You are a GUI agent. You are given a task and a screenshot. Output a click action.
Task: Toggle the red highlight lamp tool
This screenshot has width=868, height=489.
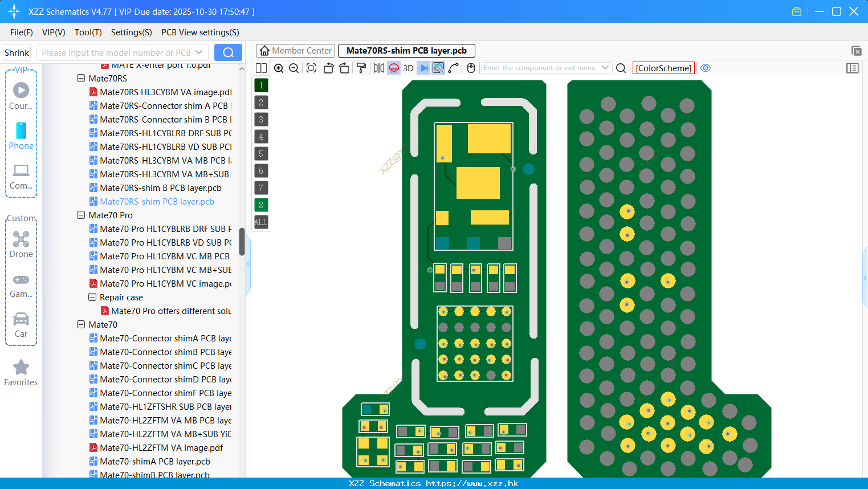[x=394, y=68]
